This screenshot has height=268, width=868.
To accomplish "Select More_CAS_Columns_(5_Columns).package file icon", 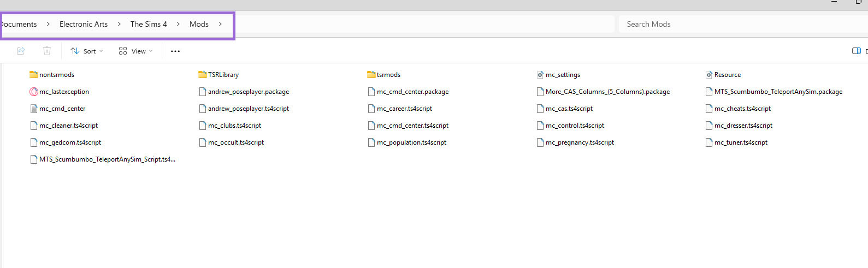I will (x=540, y=92).
